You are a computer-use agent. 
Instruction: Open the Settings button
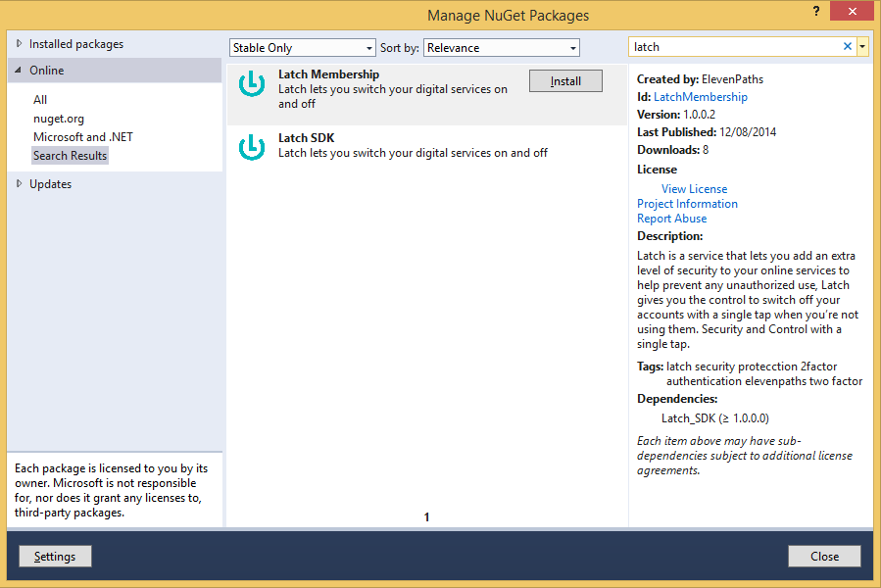click(55, 556)
